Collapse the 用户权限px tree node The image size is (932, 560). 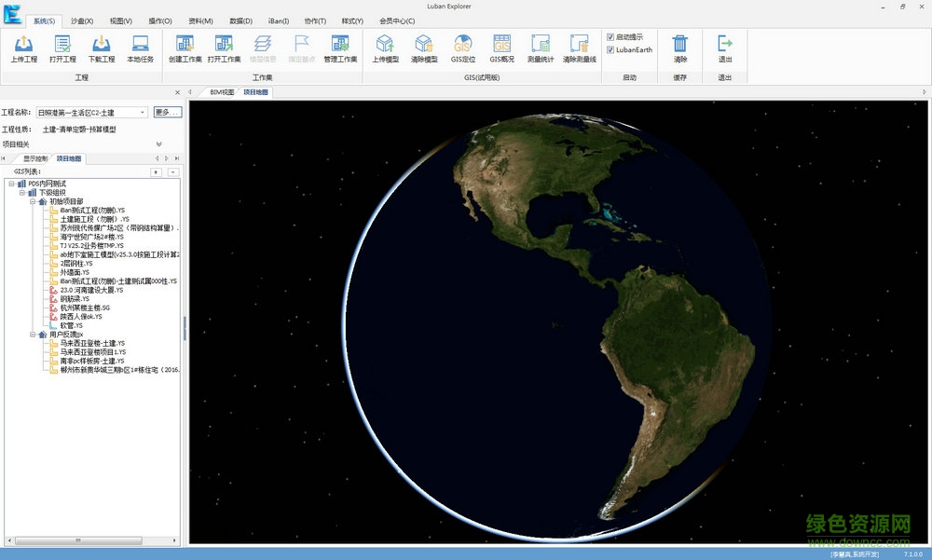33,335
